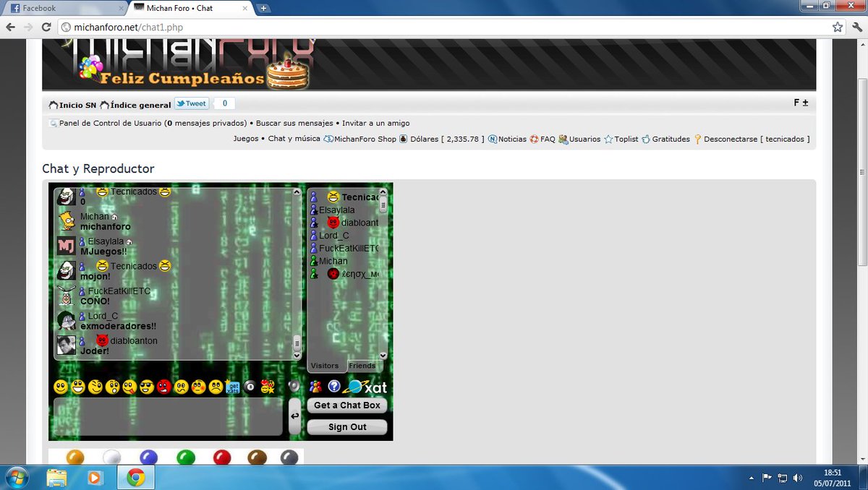868x490 pixels.
Task: Open the xat groups people icon
Action: click(x=316, y=387)
